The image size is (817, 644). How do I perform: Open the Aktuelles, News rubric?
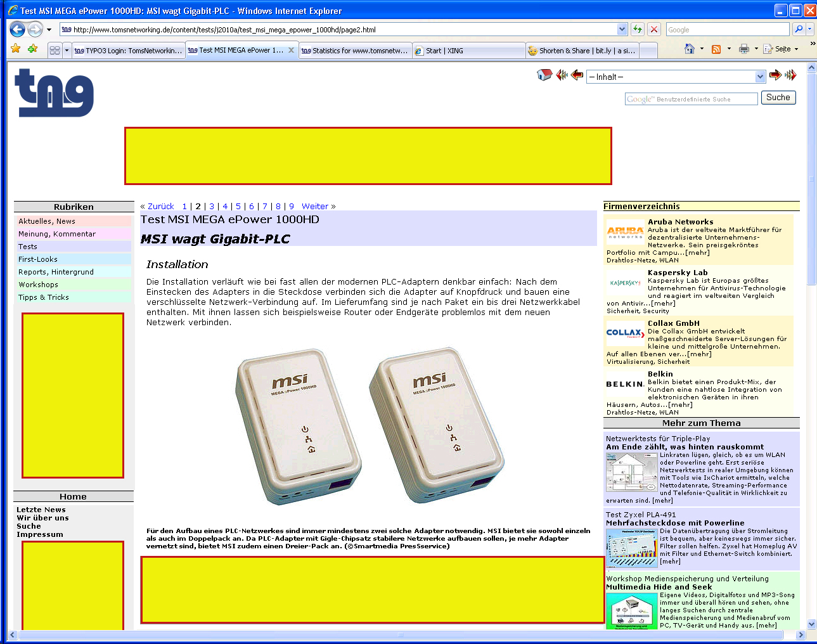tap(74, 221)
